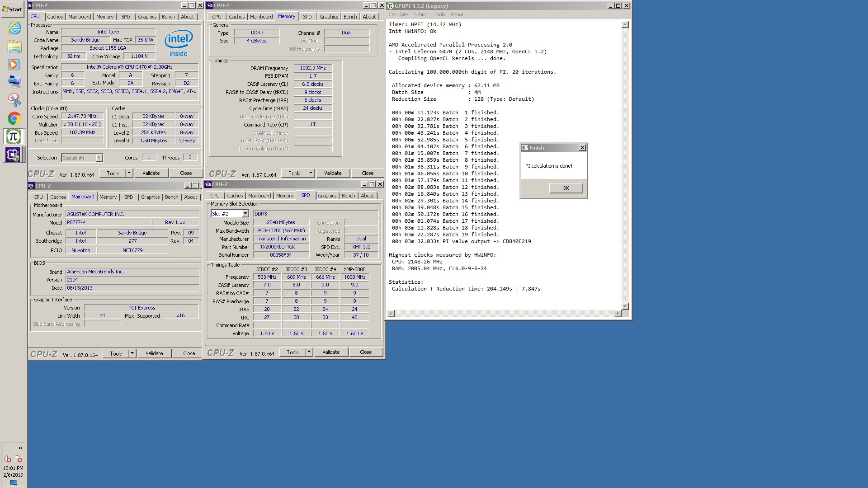The width and height of the screenshot is (868, 488).
Task: Click GPUPI log scroll up arrow
Action: [x=625, y=24]
